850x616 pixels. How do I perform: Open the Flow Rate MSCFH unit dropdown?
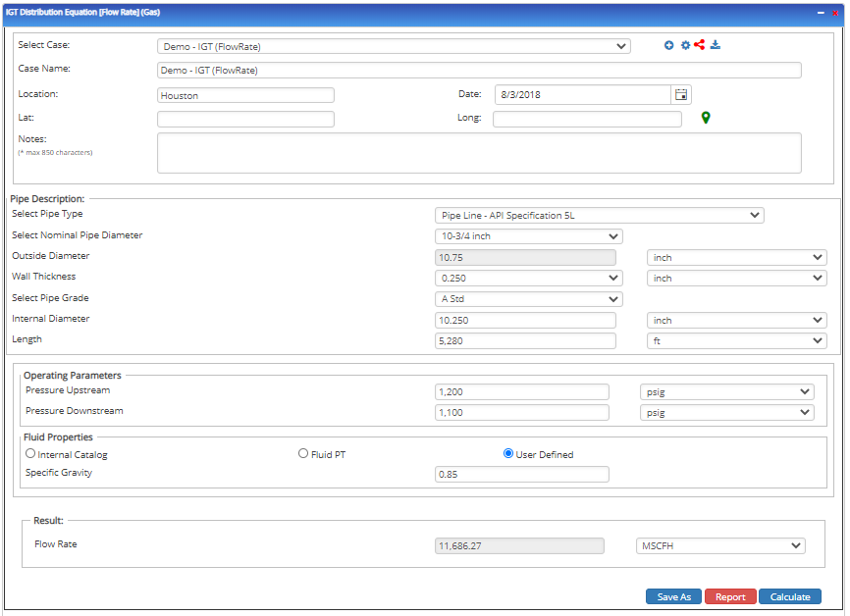pos(720,546)
